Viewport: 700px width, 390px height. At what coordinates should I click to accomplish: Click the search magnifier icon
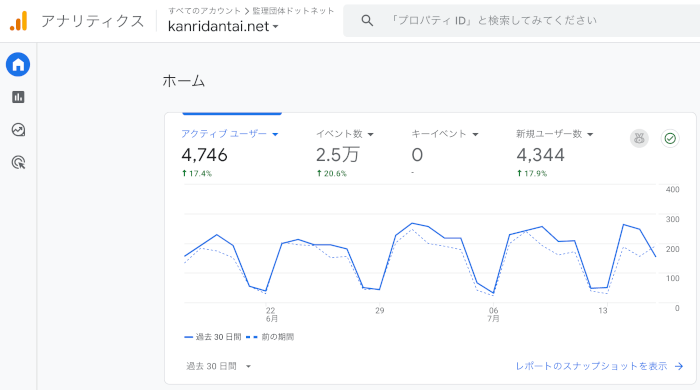pyautogui.click(x=367, y=21)
